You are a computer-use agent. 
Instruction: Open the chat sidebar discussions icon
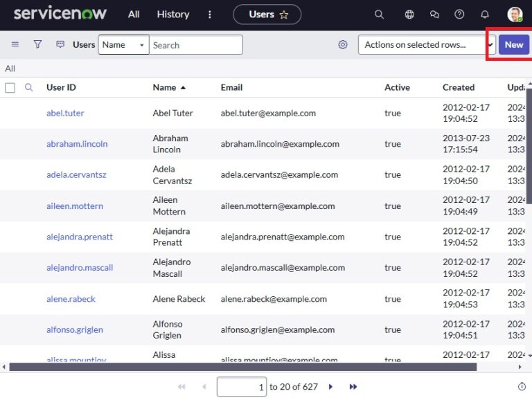434,15
